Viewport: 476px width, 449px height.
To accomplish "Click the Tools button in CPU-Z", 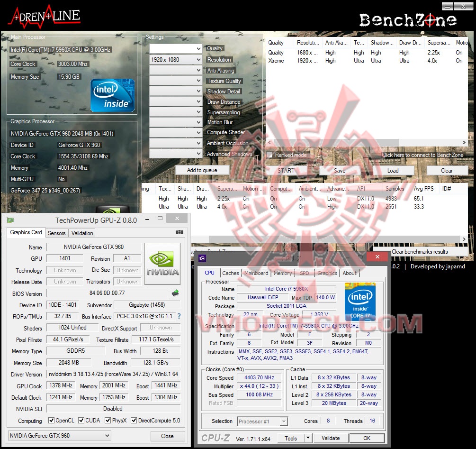I will coord(291,438).
